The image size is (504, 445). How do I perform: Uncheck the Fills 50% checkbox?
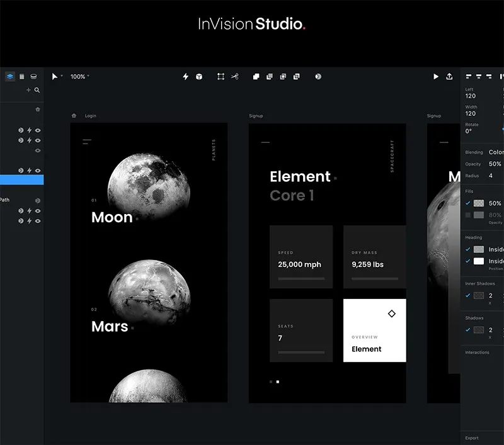pos(467,203)
